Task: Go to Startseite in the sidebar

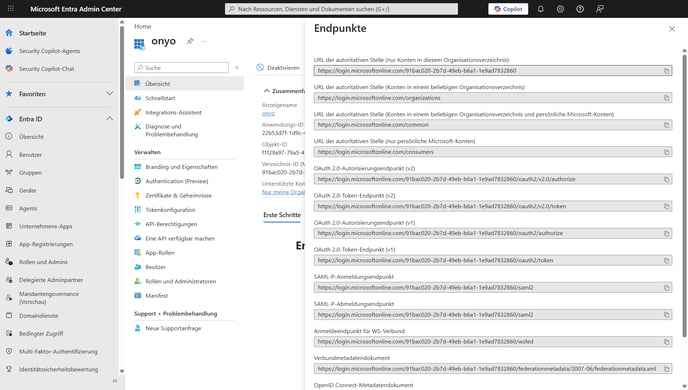Action: [x=32, y=33]
